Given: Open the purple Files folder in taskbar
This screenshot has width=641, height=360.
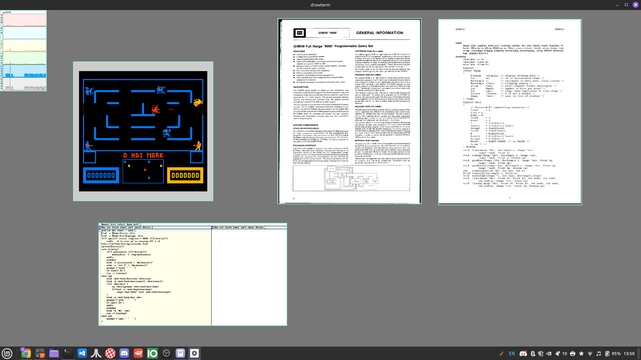Looking at the screenshot, I should point(54,353).
